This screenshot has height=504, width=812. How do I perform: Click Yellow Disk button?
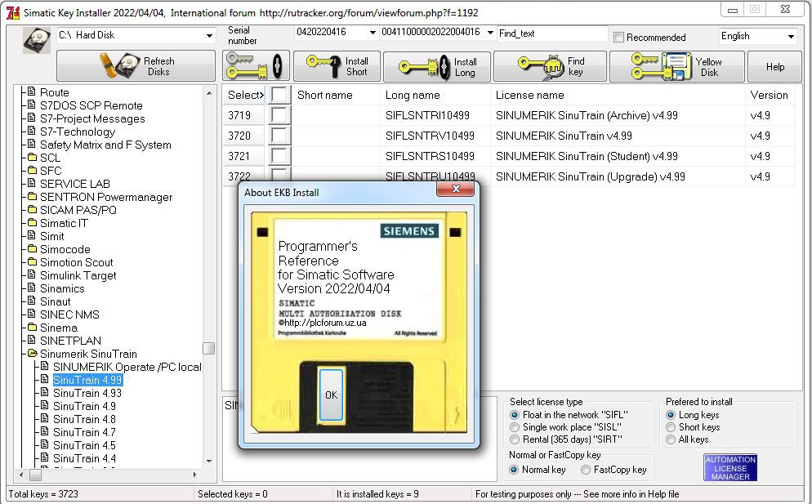click(x=677, y=66)
